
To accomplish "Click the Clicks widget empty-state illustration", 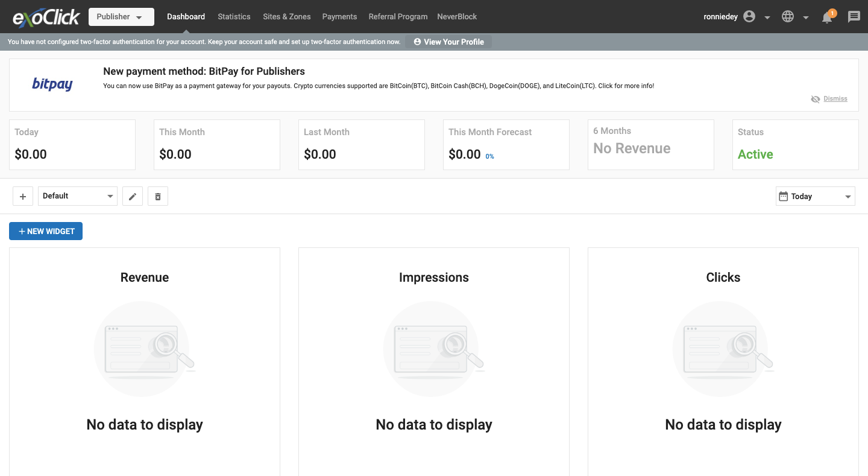I will tap(723, 349).
